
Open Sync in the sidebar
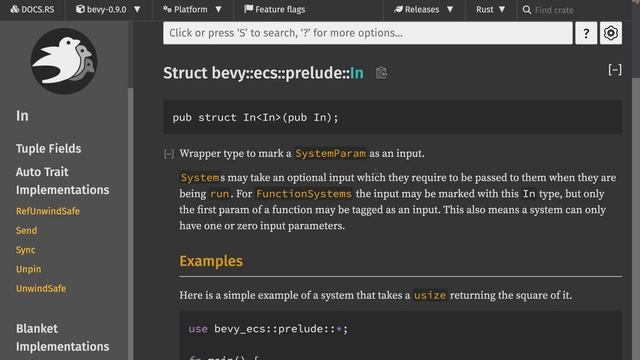click(26, 250)
